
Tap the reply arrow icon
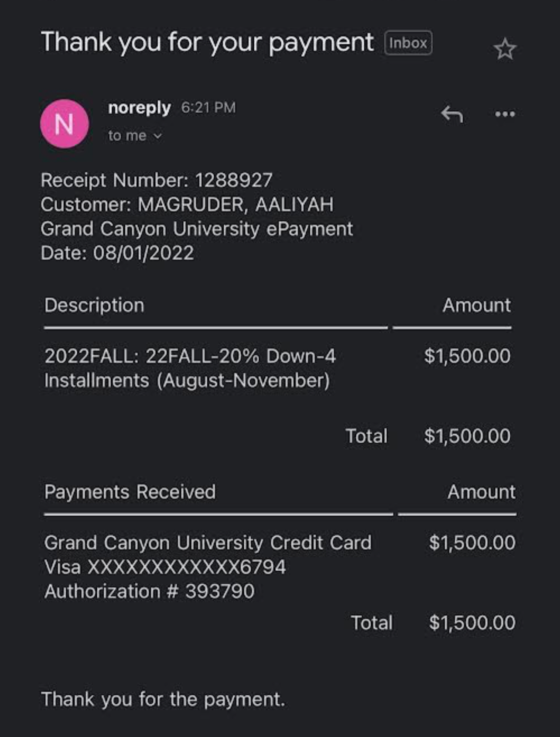pyautogui.click(x=452, y=114)
